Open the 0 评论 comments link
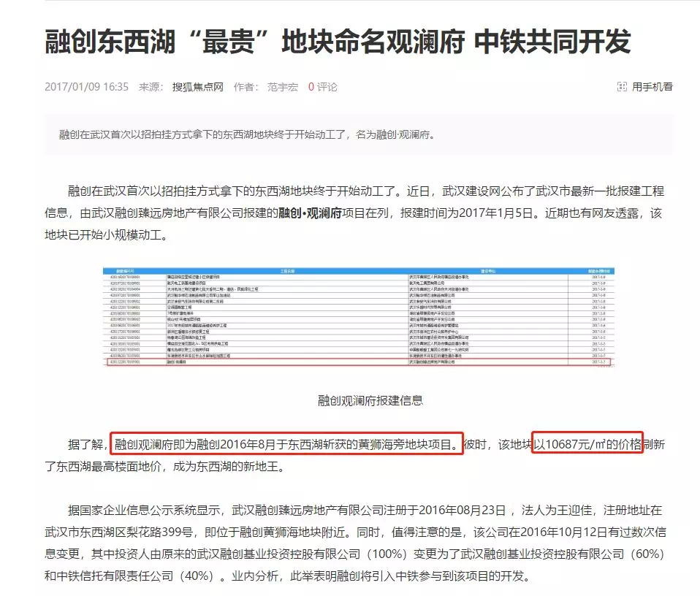 tap(322, 87)
